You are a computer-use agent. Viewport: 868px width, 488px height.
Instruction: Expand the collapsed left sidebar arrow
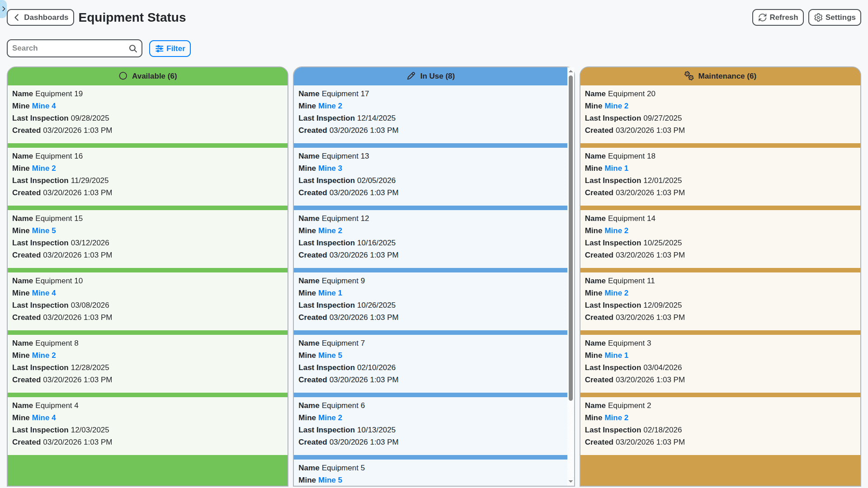tap(3, 9)
